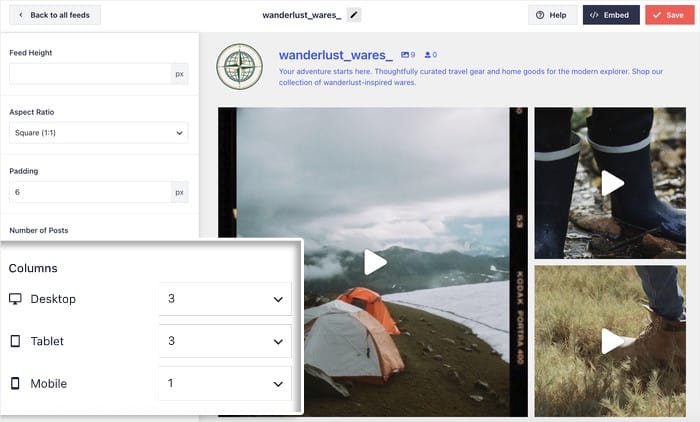This screenshot has height=422, width=700.
Task: Click the wanderlust_wares_ feed title text
Action: [x=302, y=15]
